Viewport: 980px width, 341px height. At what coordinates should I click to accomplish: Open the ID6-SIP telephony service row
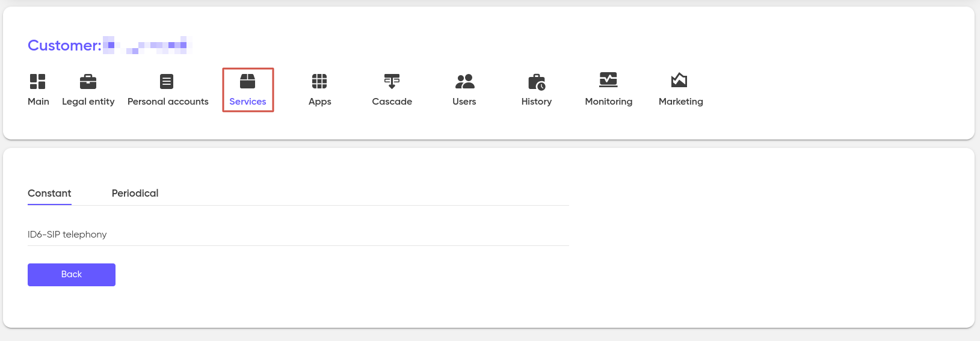(298, 235)
